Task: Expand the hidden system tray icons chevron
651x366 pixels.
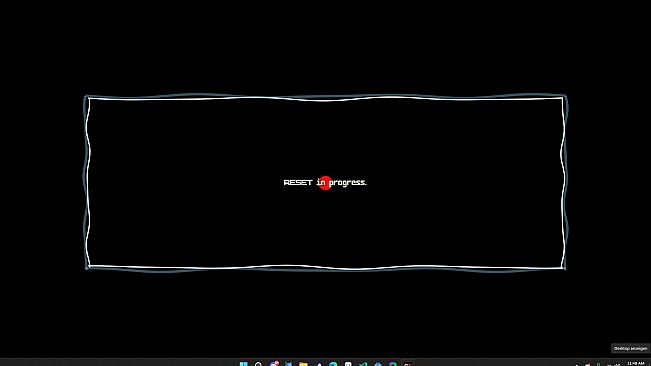Action: 577,365
